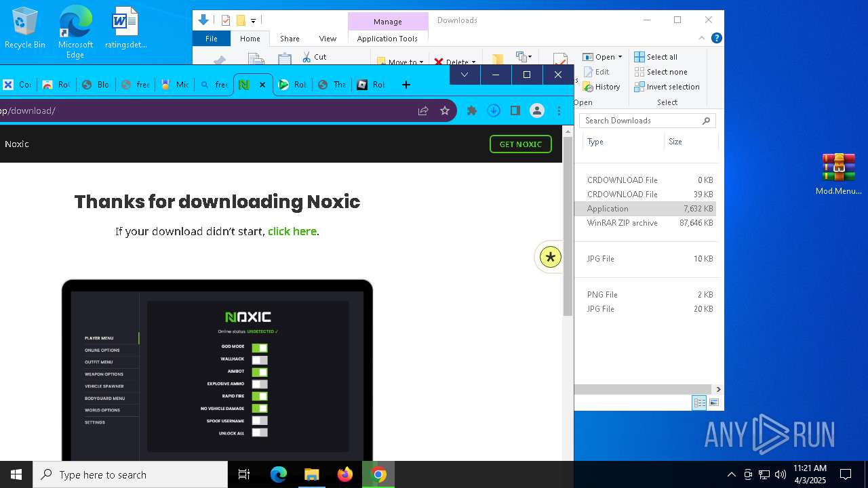868x488 pixels.
Task: Click the Properties quick access checkmark icon
Action: pyautogui.click(x=226, y=20)
